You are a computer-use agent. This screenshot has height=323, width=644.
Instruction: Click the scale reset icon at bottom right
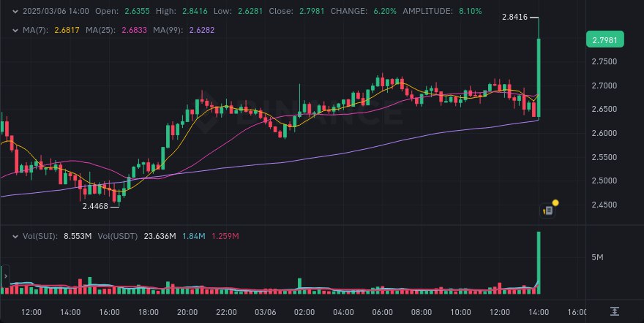pyautogui.click(x=615, y=312)
